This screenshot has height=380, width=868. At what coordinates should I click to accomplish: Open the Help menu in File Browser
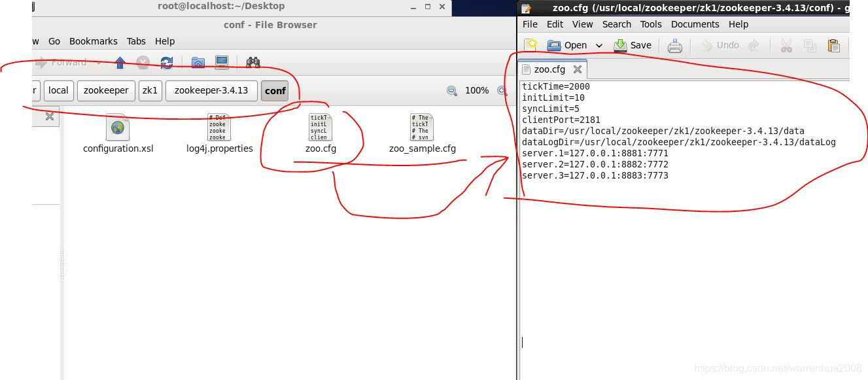coord(165,41)
